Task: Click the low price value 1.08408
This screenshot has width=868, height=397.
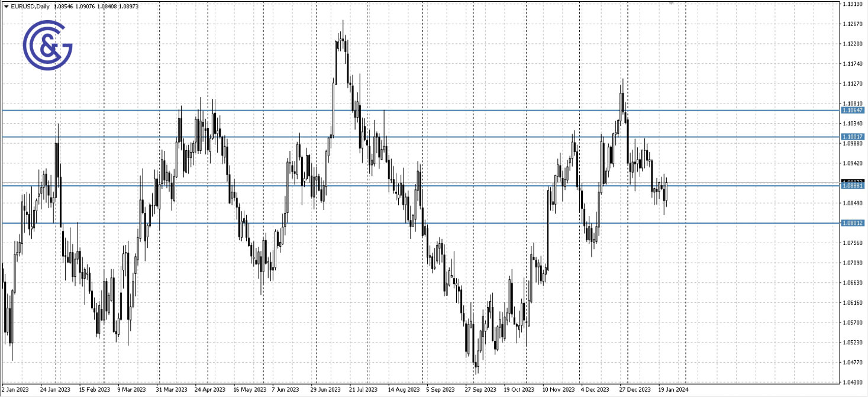Action: pyautogui.click(x=106, y=5)
